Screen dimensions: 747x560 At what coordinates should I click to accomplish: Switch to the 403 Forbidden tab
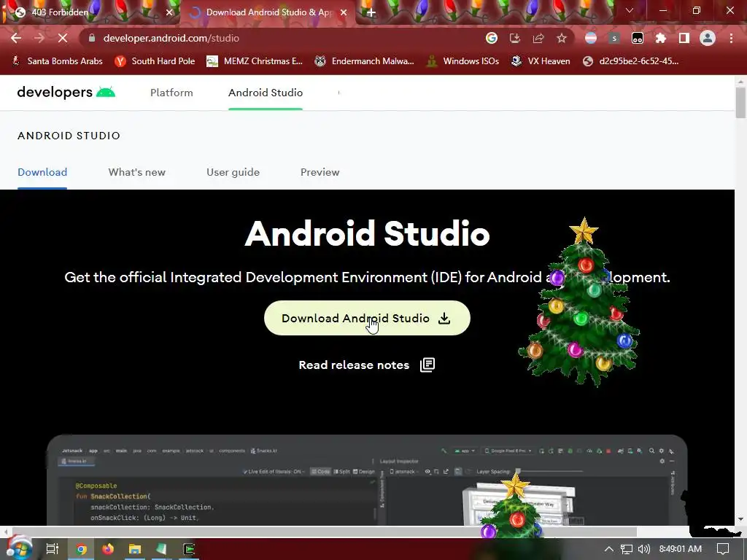[90, 12]
